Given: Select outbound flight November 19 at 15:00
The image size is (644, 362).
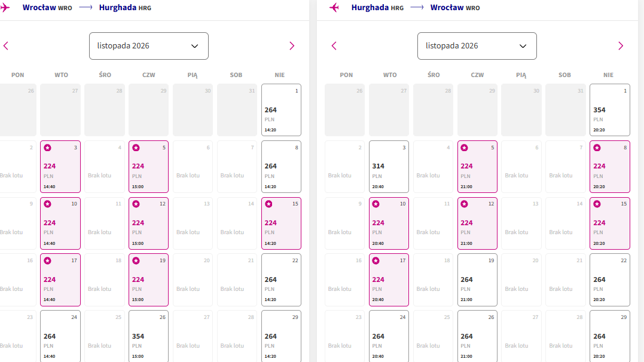Looking at the screenshot, I should click(149, 280).
